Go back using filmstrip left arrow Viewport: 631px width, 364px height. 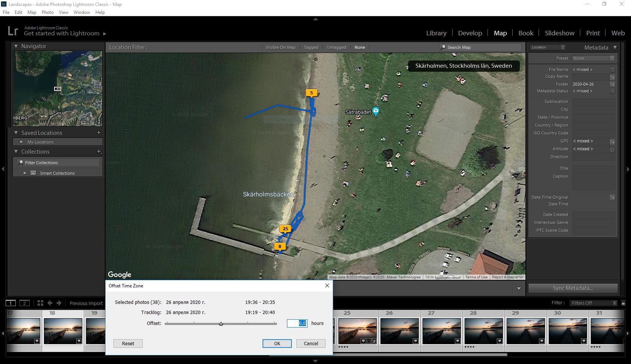coord(50,303)
